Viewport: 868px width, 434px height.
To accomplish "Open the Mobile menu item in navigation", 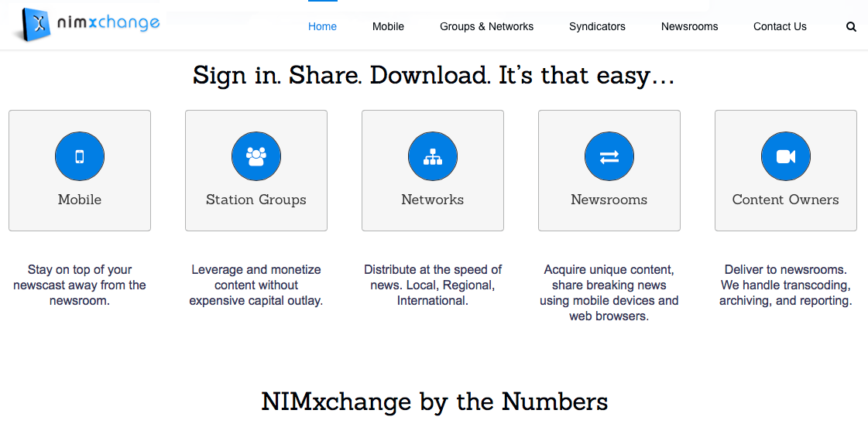I will pyautogui.click(x=388, y=26).
